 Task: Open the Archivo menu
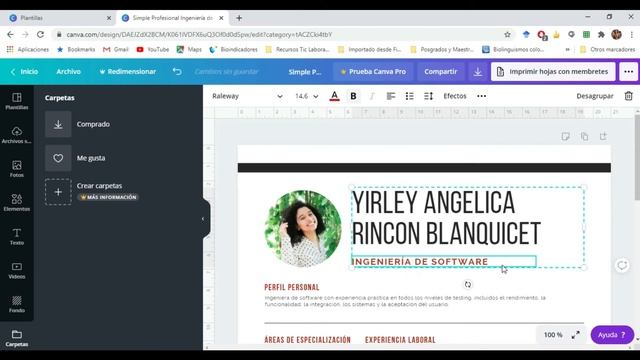(x=69, y=71)
